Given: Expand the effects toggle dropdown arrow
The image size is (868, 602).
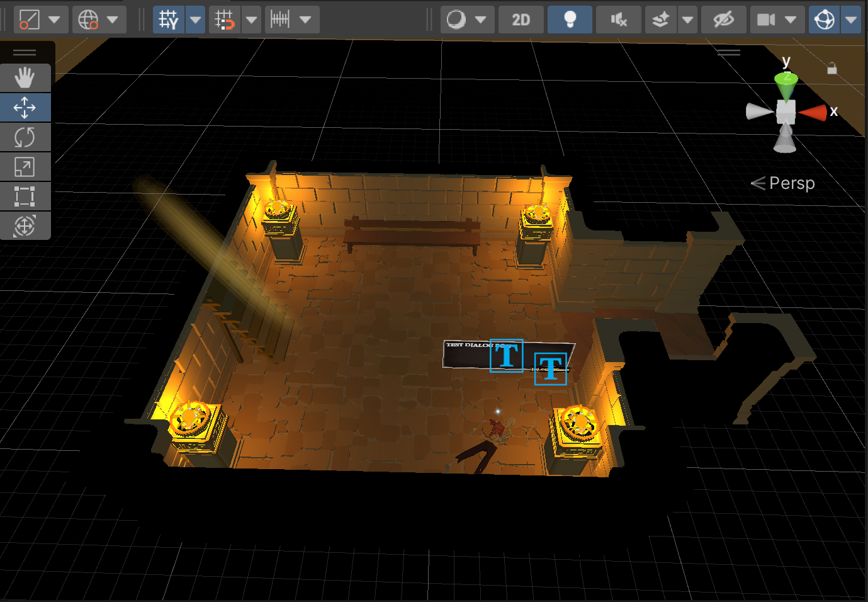Looking at the screenshot, I should (x=688, y=20).
